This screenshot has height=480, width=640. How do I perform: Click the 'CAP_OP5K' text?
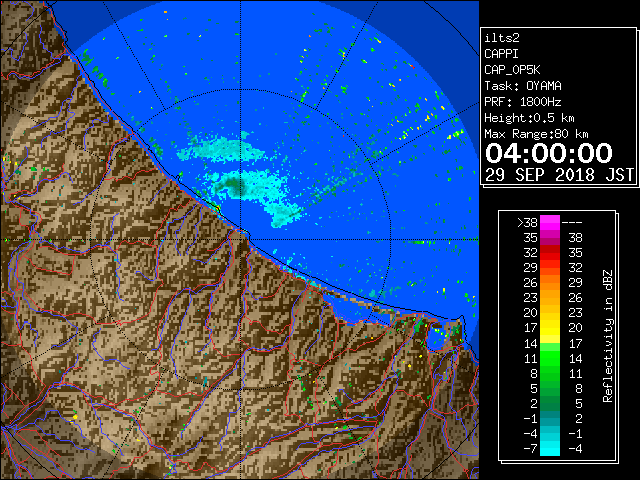tap(512, 70)
